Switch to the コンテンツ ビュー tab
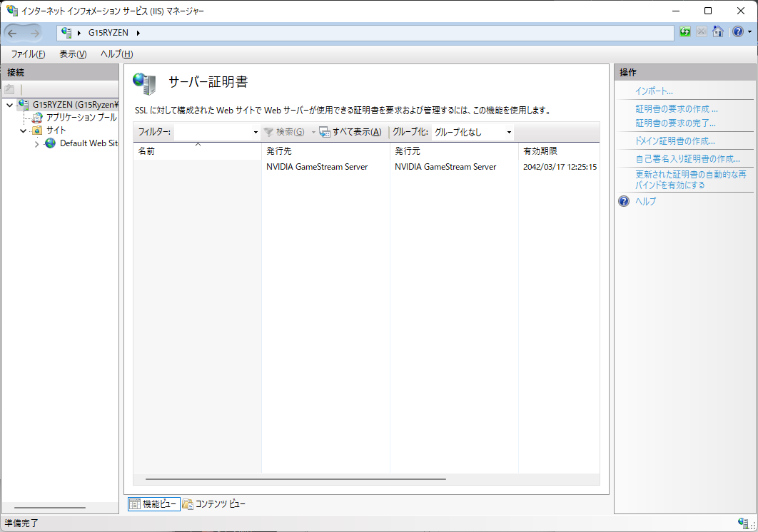 [x=214, y=504]
